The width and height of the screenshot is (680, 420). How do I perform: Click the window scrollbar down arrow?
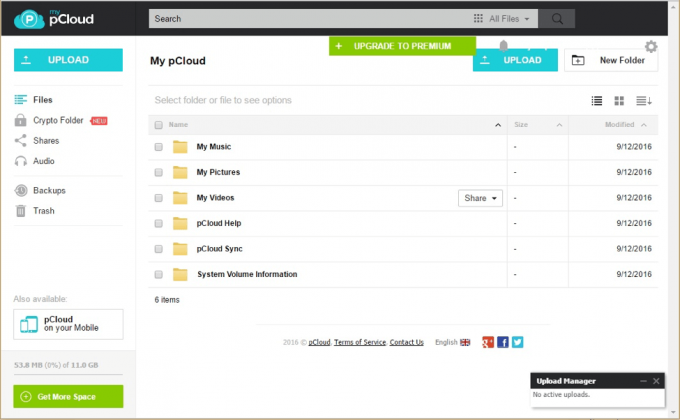pos(673,412)
